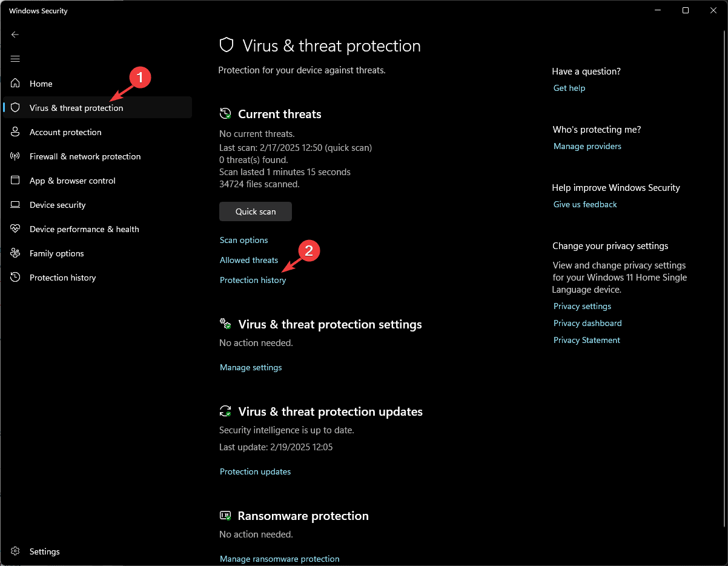This screenshot has width=728, height=566.
Task: Open the hamburger navigation menu
Action: (x=15, y=59)
